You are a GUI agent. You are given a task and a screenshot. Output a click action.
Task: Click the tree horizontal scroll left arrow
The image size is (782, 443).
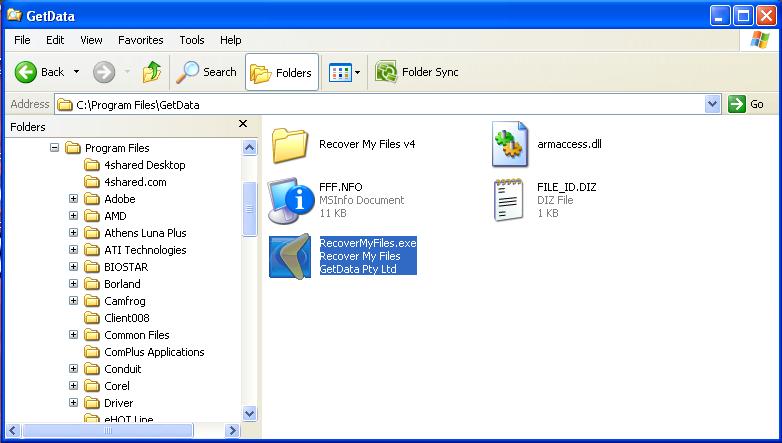pos(13,431)
